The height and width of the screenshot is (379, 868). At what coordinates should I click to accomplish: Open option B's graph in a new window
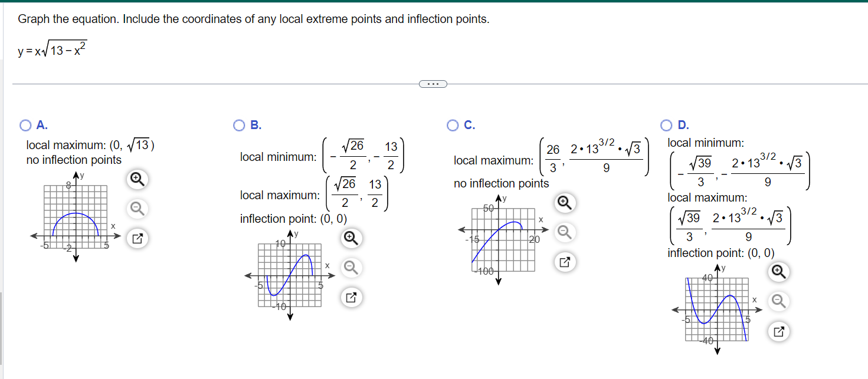click(x=351, y=298)
